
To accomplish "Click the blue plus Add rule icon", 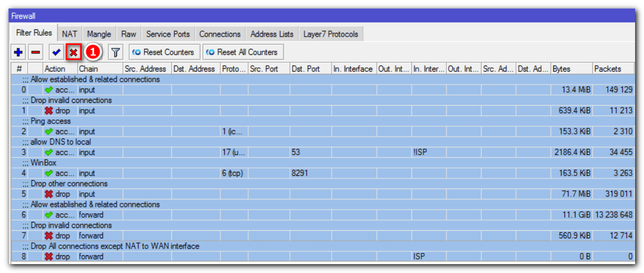I will click(x=18, y=52).
